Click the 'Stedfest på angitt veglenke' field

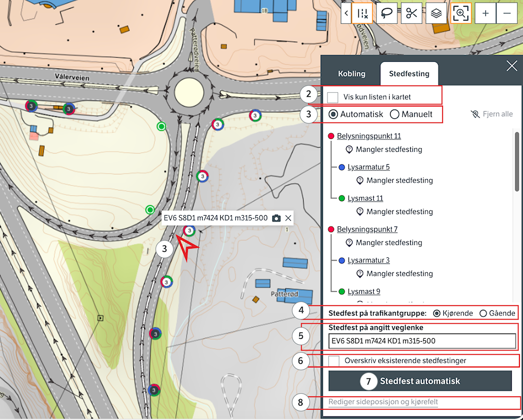pyautogui.click(x=422, y=341)
